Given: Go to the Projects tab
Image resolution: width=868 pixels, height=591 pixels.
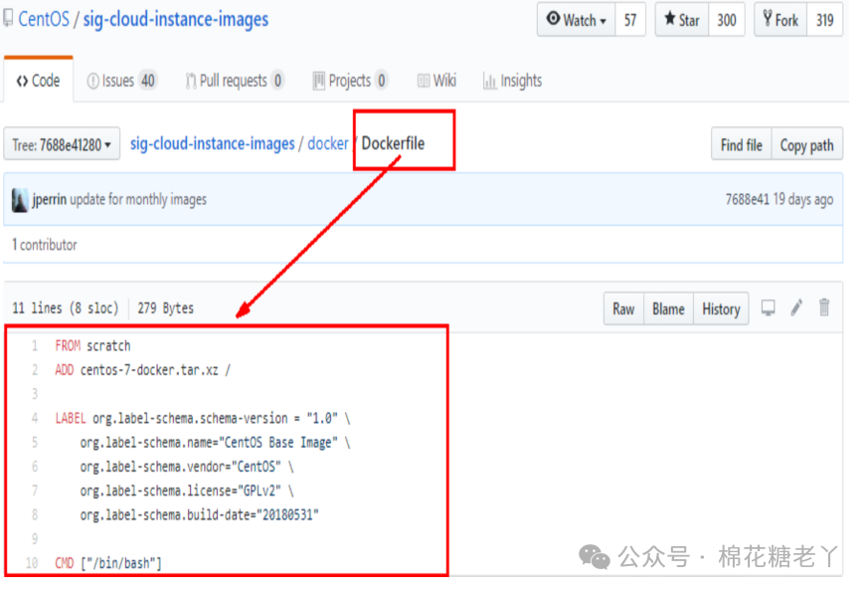Looking at the screenshot, I should [350, 81].
